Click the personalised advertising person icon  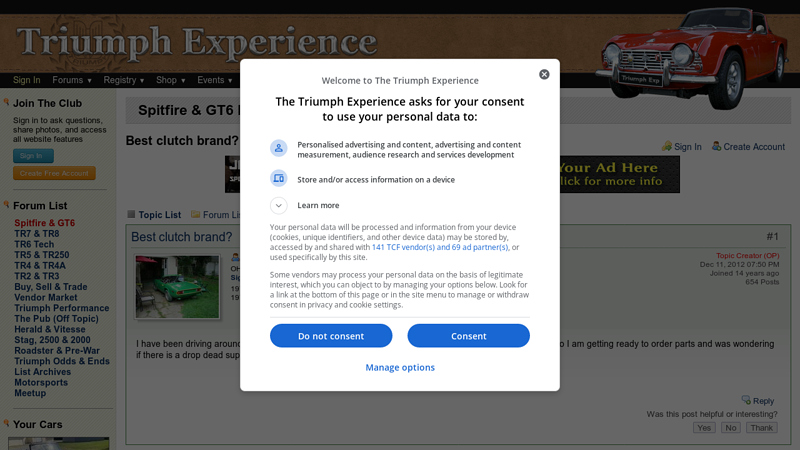[x=279, y=148]
